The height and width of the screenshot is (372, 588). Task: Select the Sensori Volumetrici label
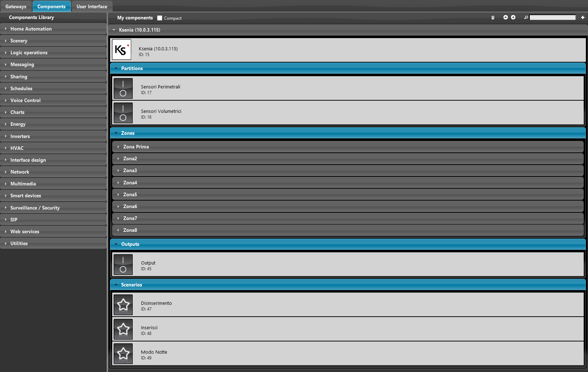point(161,111)
